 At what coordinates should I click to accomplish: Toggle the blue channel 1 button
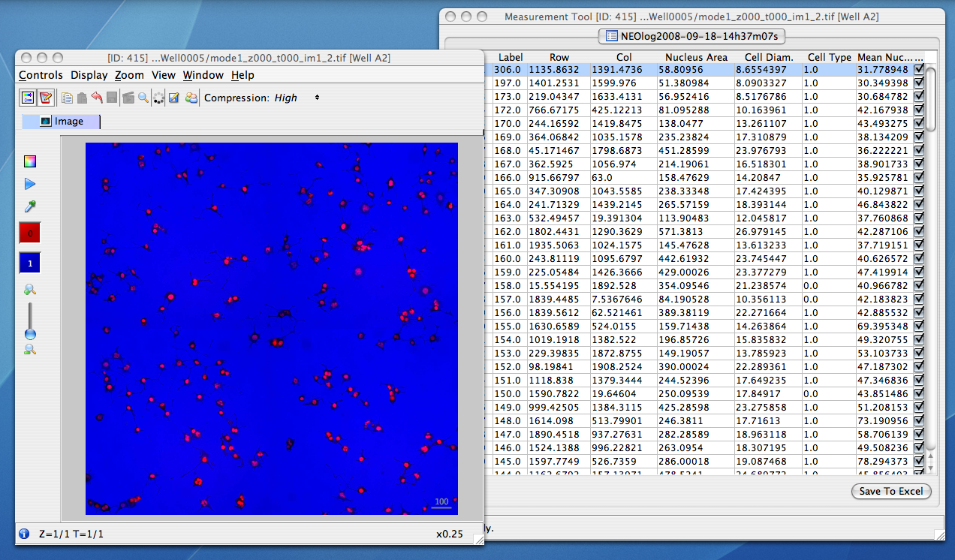point(29,263)
